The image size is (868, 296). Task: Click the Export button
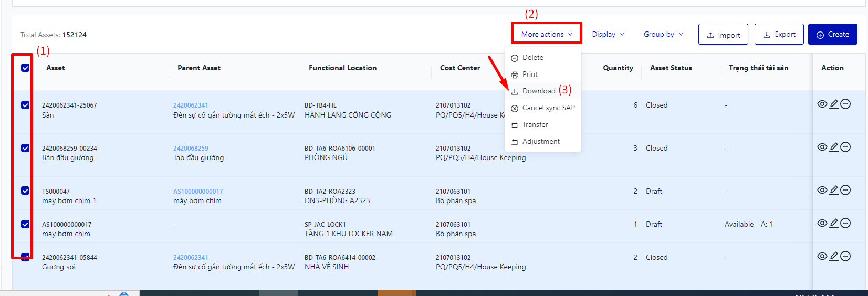(x=779, y=34)
